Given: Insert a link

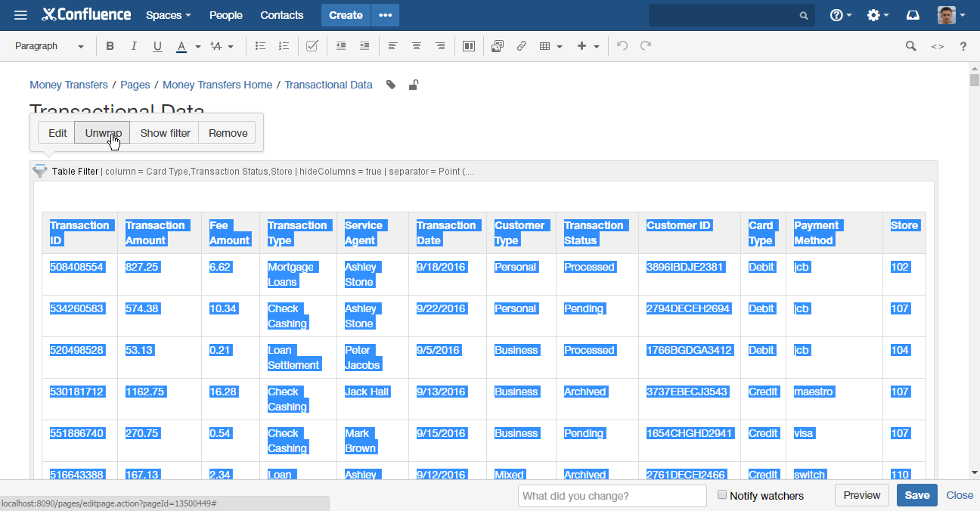Looking at the screenshot, I should point(521,46).
